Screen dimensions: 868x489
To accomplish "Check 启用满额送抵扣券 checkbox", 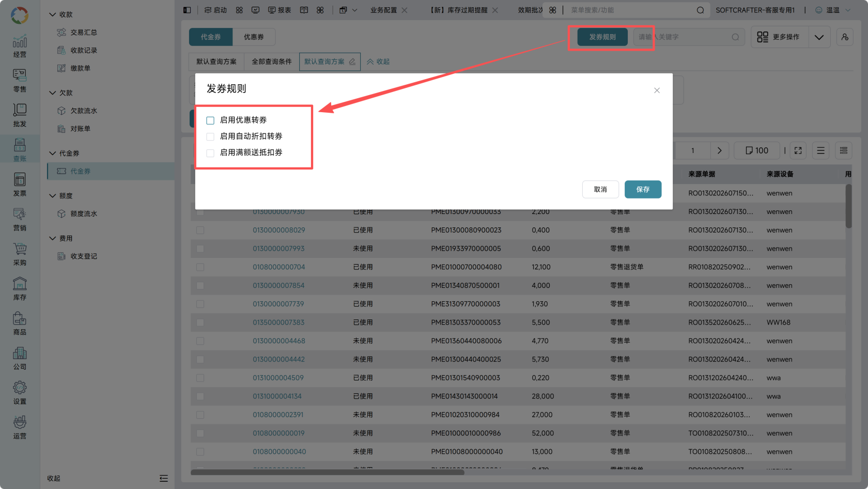I will (210, 153).
